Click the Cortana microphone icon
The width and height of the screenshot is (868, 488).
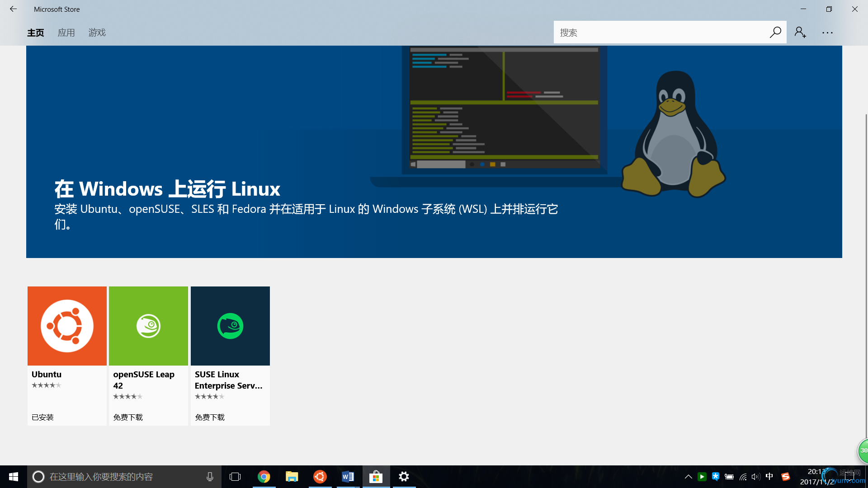[210, 477]
